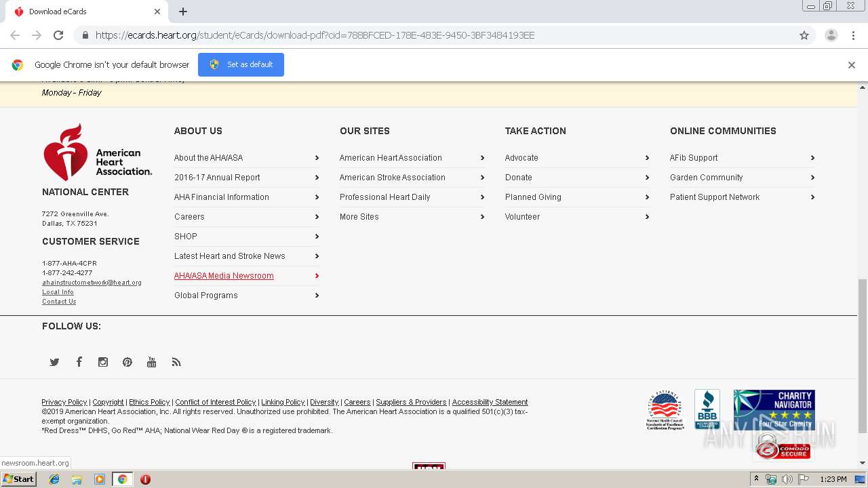
Task: Click the National Health Council seal
Action: pos(665,410)
